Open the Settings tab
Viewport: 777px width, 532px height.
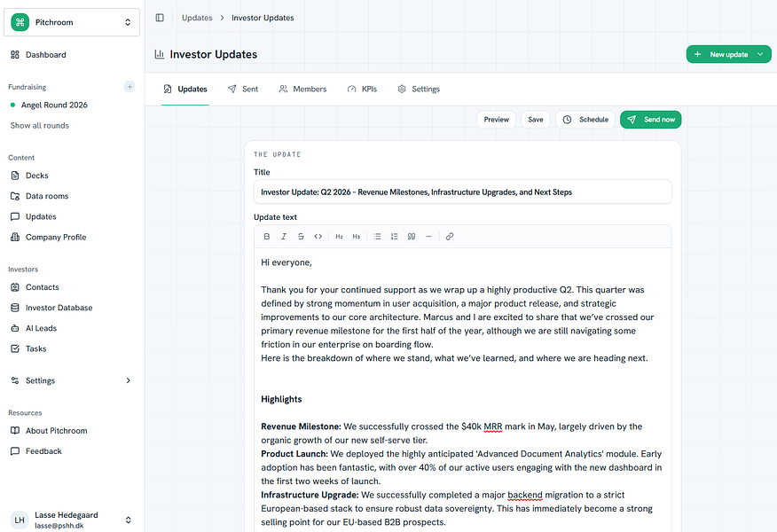pos(419,90)
